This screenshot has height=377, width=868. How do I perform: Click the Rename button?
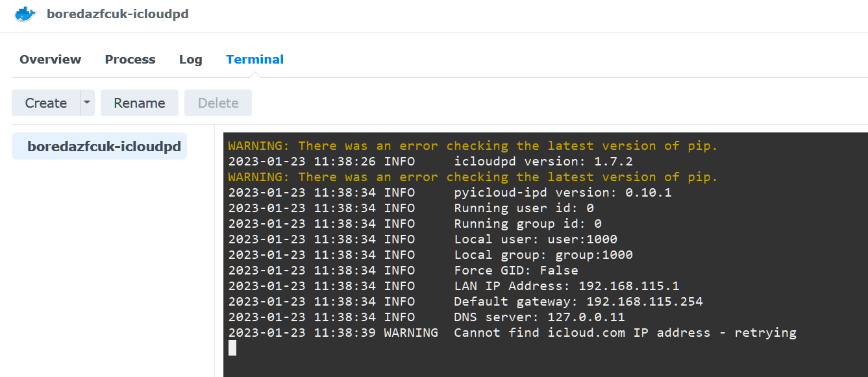tap(139, 103)
